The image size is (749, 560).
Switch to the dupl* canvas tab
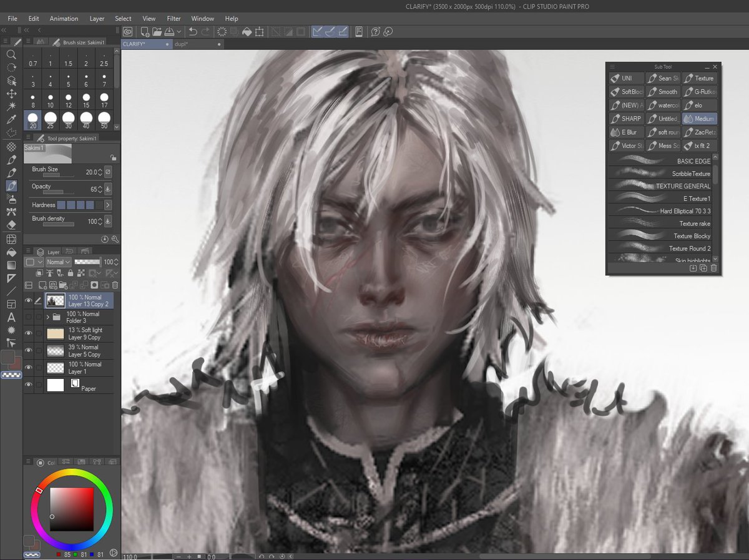[x=197, y=44]
